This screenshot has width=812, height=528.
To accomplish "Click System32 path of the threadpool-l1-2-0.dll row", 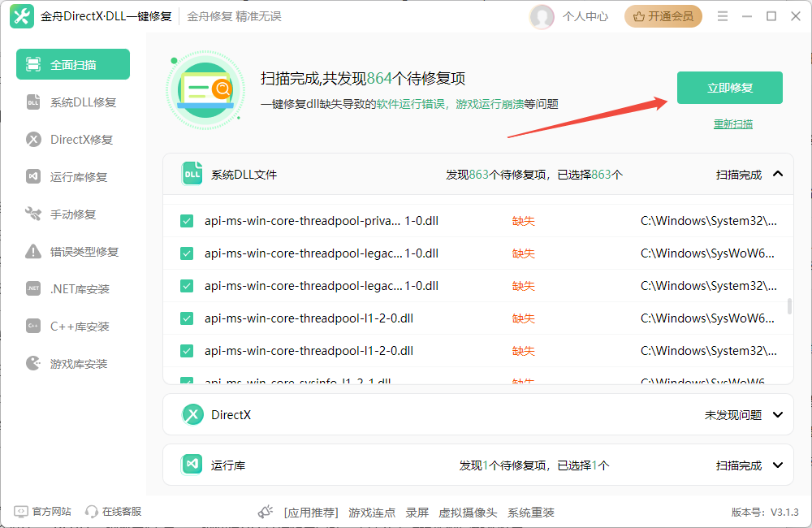I will (708, 351).
